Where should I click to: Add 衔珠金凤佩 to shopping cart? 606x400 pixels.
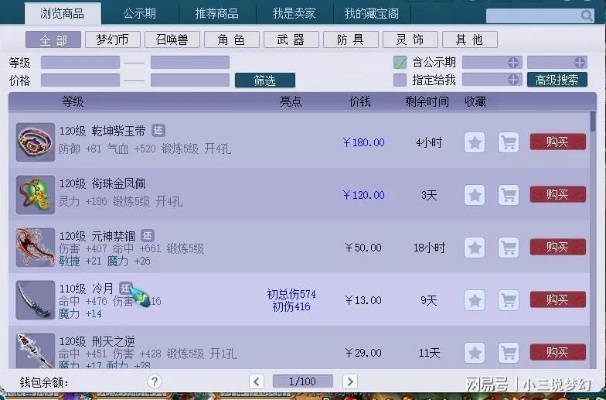click(509, 195)
